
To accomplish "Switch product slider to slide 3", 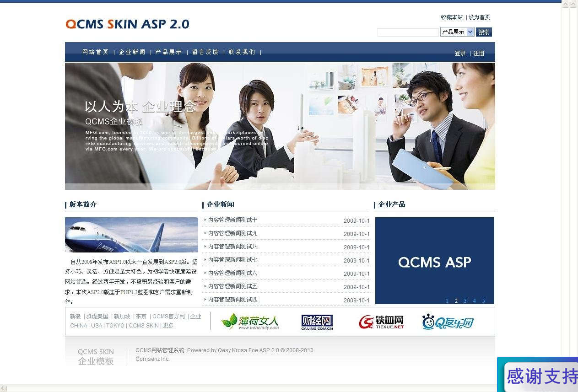I will (x=465, y=301).
